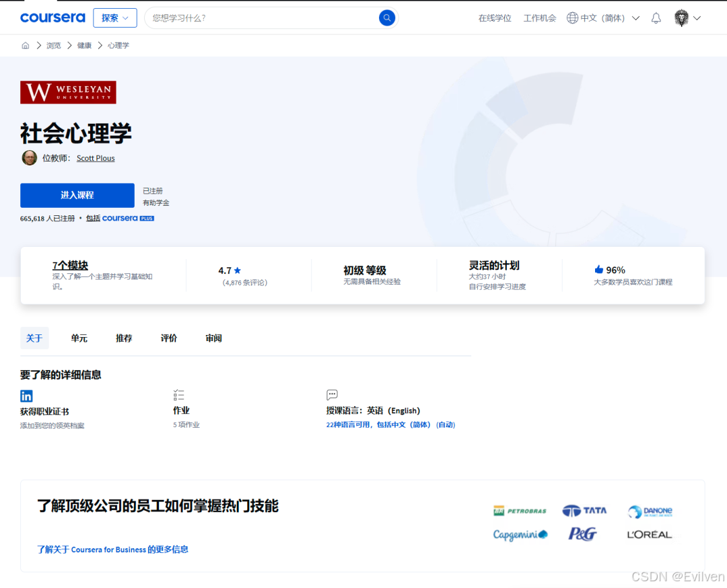Click the (4,876 条评论) text
Image resolution: width=727 pixels, height=588 pixels.
(245, 283)
